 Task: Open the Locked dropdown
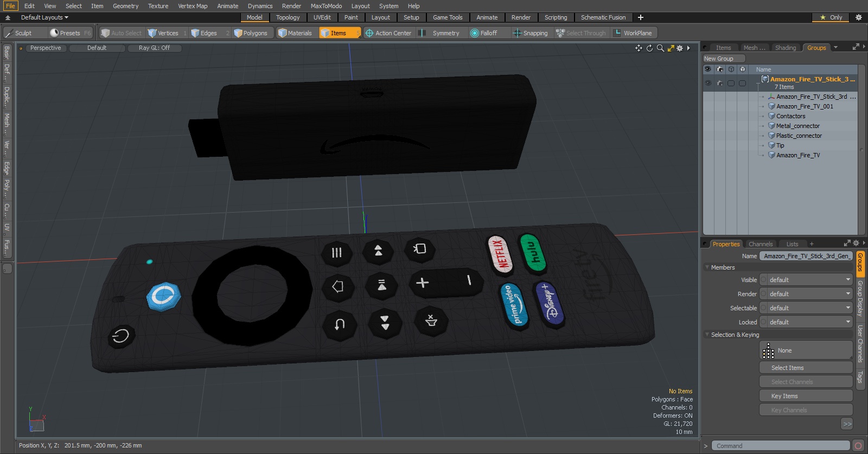pos(806,322)
